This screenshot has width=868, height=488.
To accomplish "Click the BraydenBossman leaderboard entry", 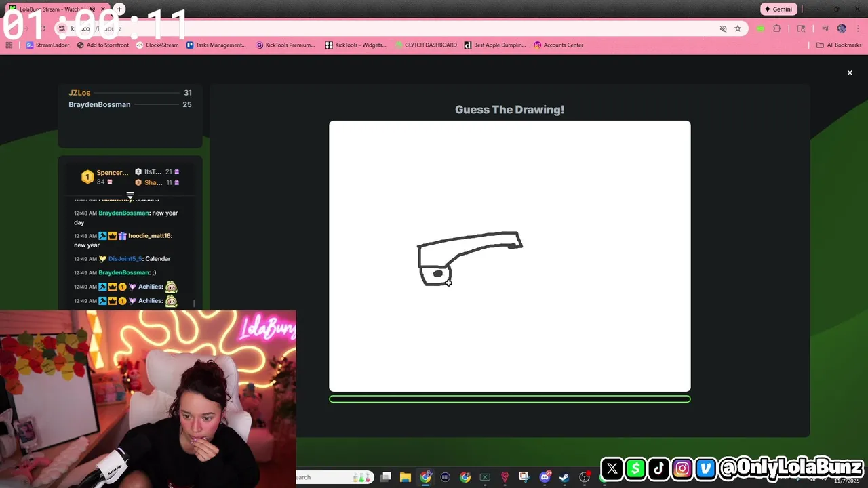I will (130, 104).
